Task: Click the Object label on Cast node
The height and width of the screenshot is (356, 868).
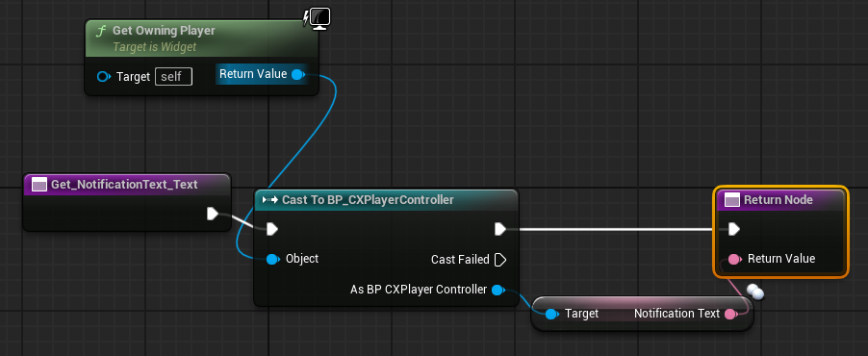Action: coord(302,259)
